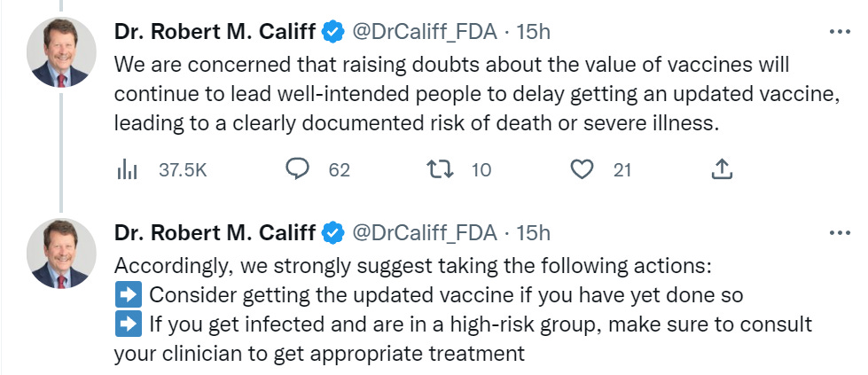868x375 pixels.
Task: Like the first tweet with the heart icon
Action: [x=582, y=168]
